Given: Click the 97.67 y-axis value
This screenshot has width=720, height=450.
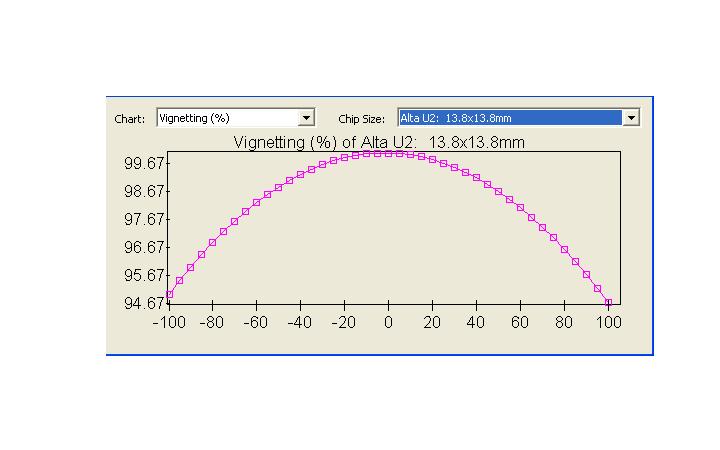Looking at the screenshot, I should (144, 219).
